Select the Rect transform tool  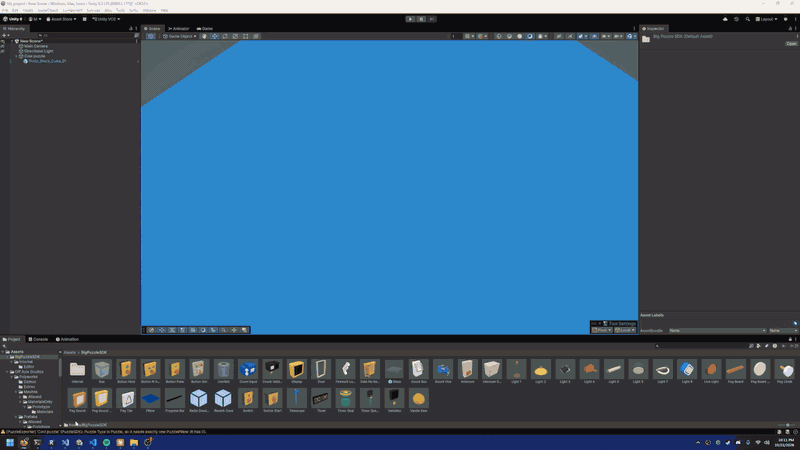click(245, 36)
